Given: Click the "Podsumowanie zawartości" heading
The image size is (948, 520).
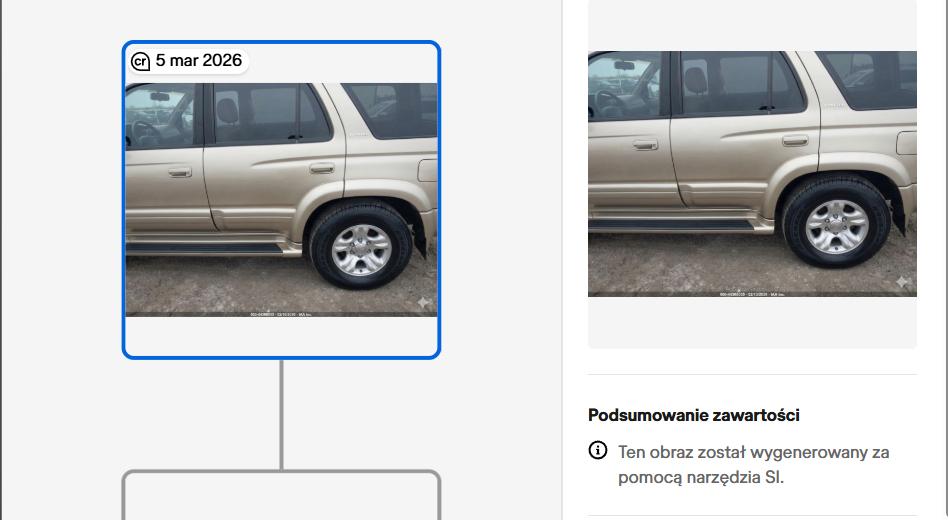Looking at the screenshot, I should click(x=693, y=415).
